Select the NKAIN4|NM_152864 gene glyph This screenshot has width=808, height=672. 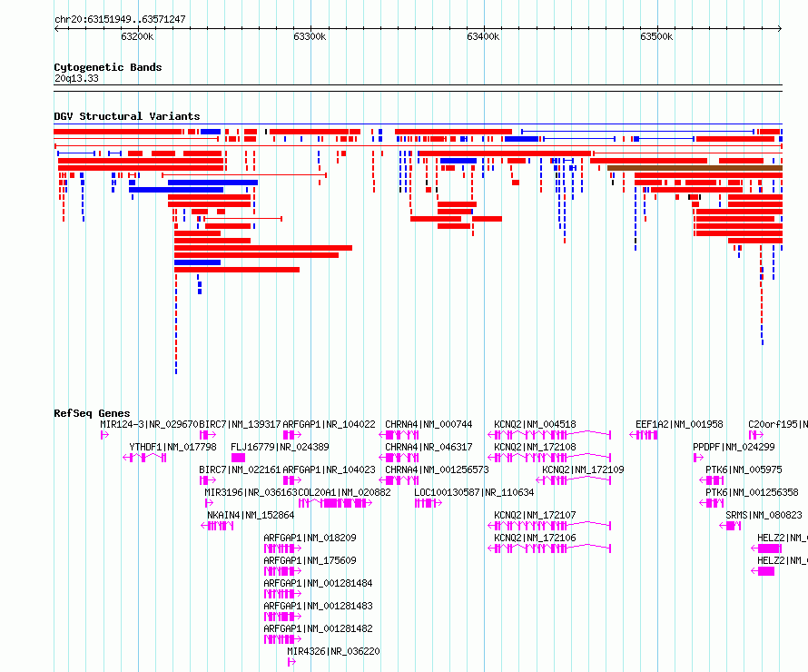tap(217, 526)
